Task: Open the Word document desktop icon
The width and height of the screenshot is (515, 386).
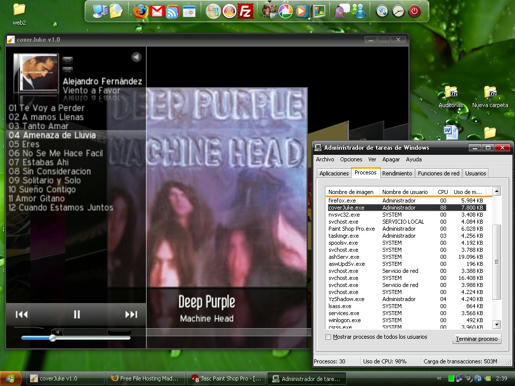Action: [451, 132]
